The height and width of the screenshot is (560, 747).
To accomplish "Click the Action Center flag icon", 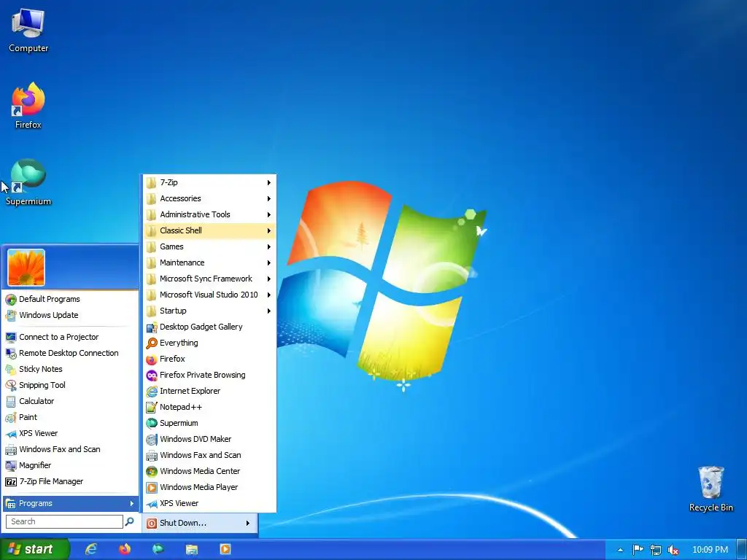I will pos(638,550).
